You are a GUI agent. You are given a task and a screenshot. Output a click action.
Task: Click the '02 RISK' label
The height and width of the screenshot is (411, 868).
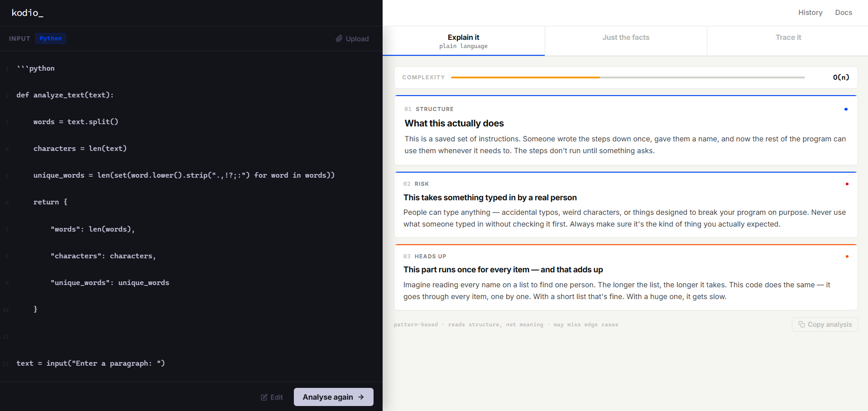coord(416,184)
